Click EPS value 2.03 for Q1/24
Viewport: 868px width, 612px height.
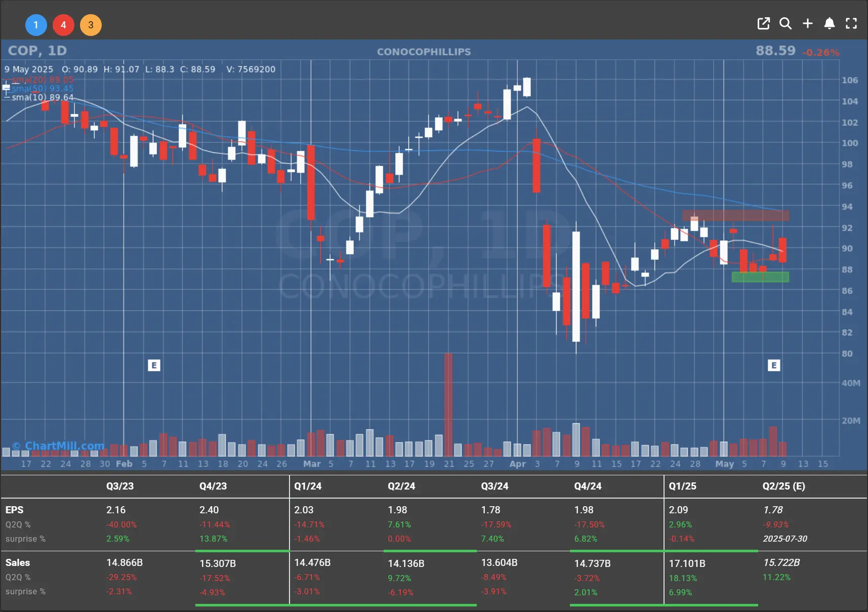304,510
